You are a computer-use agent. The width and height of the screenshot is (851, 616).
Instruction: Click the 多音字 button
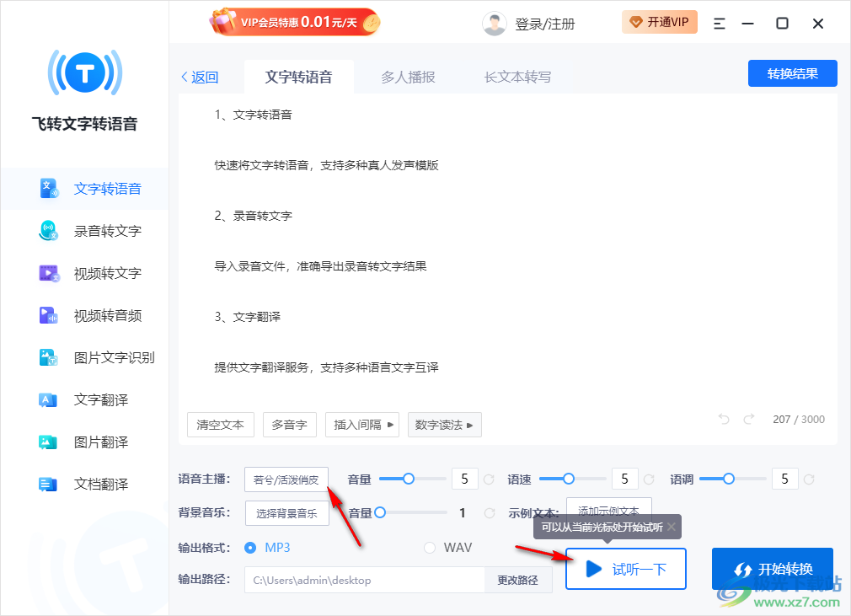pyautogui.click(x=289, y=425)
